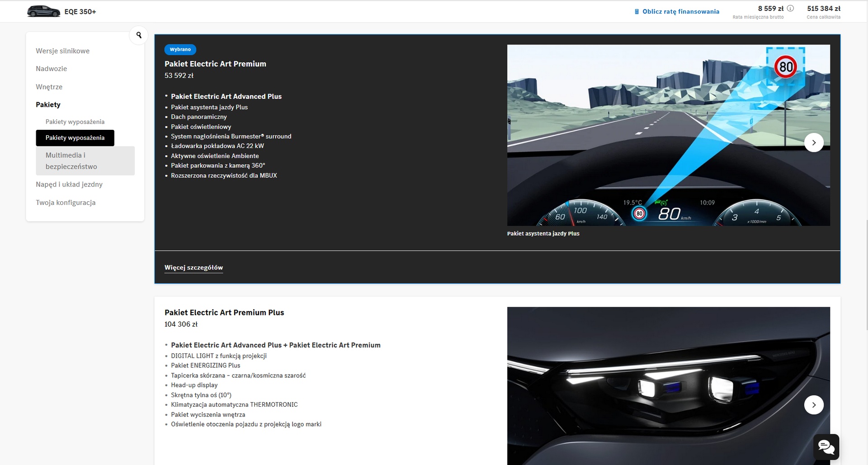Image resolution: width=868 pixels, height=465 pixels.
Task: Select highlighted black Pakiety wyposażenia item
Action: click(x=75, y=138)
